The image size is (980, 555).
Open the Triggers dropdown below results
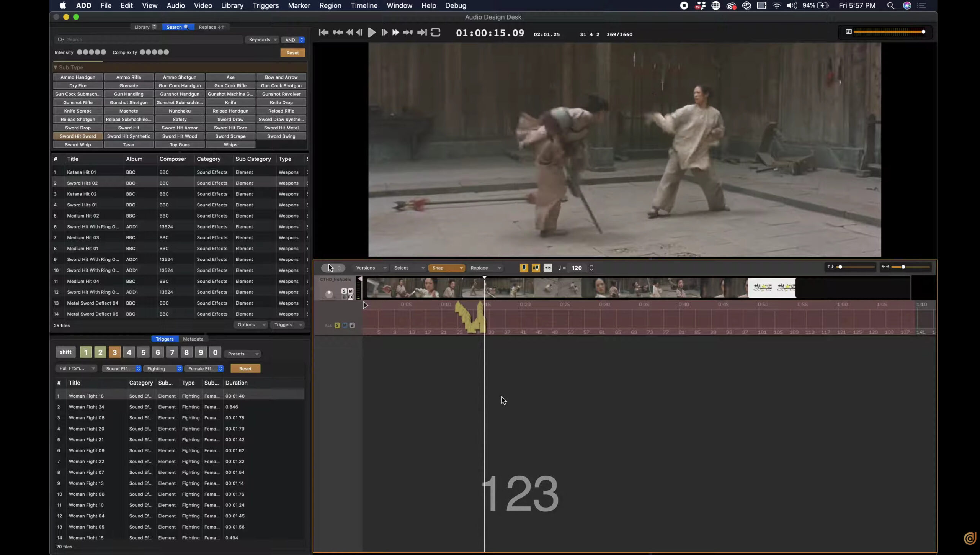tap(288, 324)
